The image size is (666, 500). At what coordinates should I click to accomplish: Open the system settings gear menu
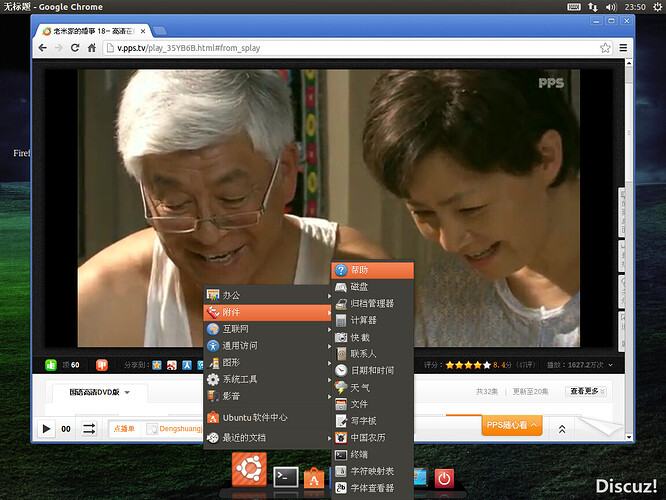[657, 7]
